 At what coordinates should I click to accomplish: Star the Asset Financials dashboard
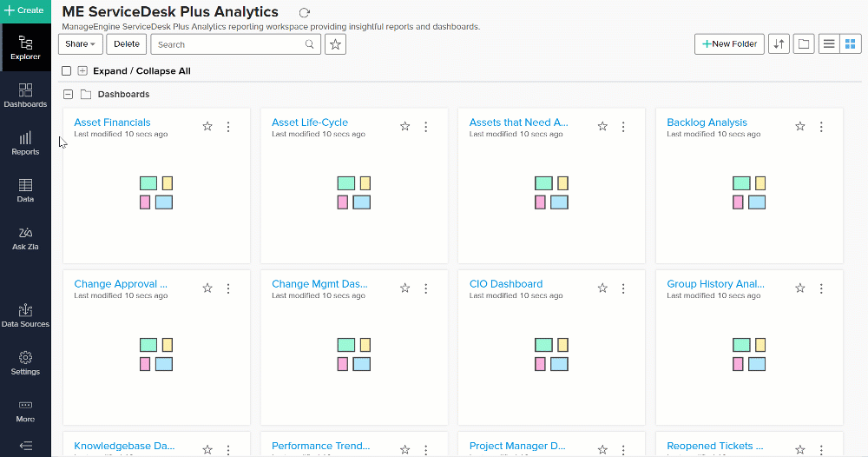coord(207,127)
